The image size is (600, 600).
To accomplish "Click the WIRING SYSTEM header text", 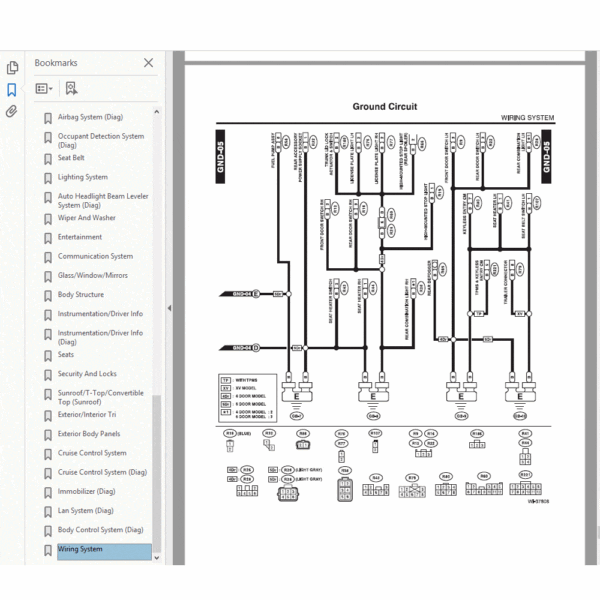I will click(527, 117).
